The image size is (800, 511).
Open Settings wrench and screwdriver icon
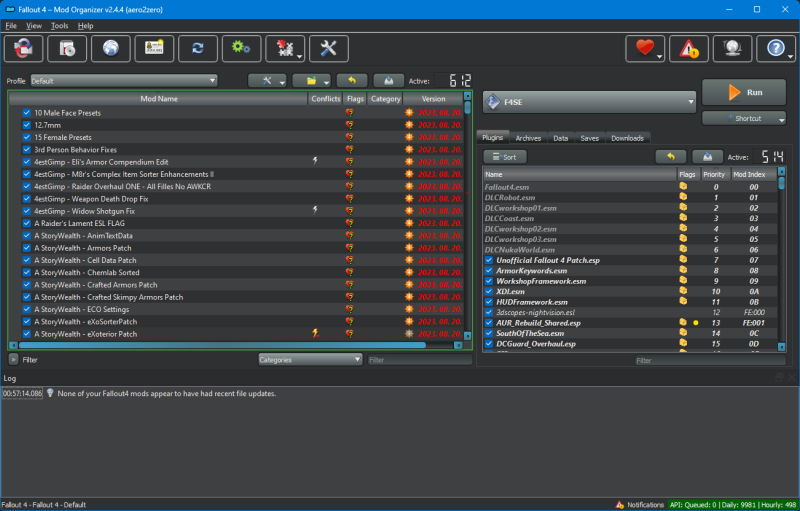(x=329, y=48)
